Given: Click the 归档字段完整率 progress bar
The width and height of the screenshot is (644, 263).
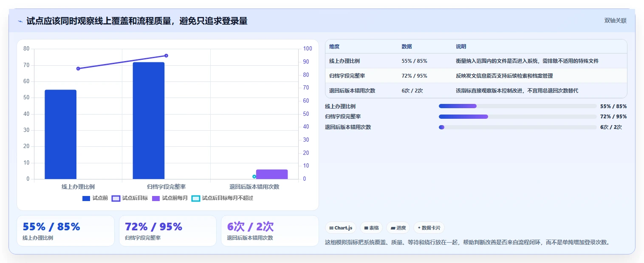Looking at the screenshot, I should pos(518,117).
